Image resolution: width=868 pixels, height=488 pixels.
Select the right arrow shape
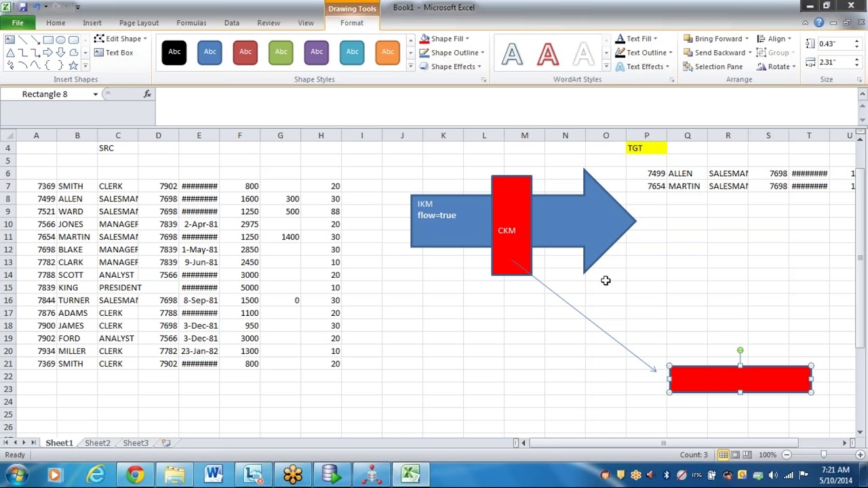(x=48, y=52)
